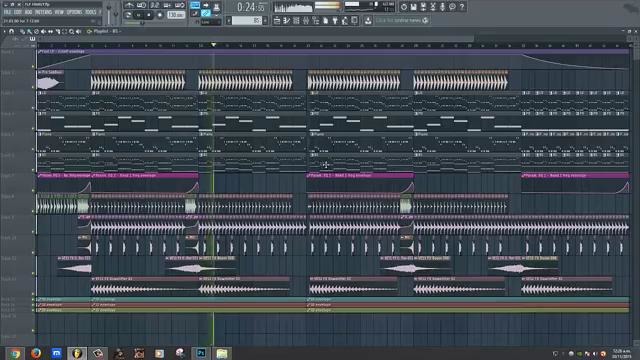Toggle typing keyboard to piano icon
640x360 pixels.
point(195,5)
